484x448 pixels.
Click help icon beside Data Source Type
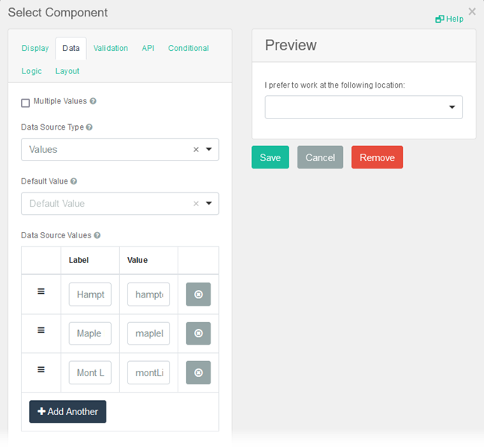(89, 127)
